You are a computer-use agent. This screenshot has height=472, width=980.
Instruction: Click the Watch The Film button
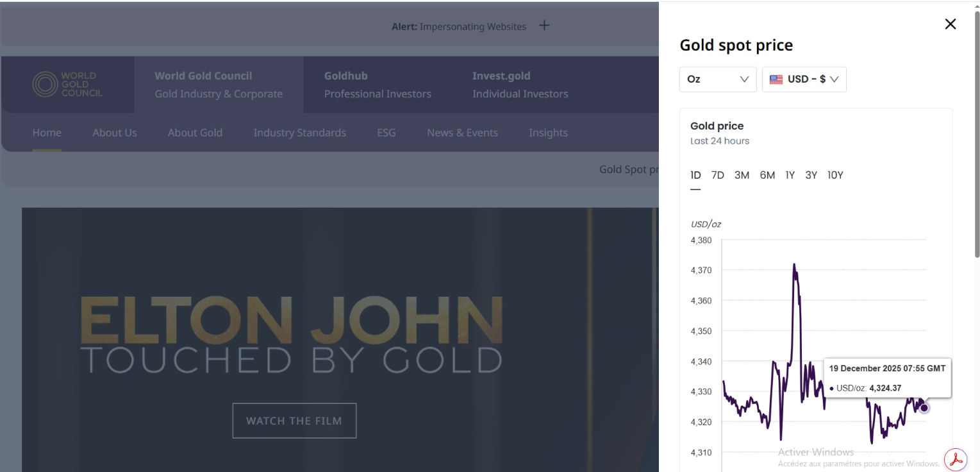294,421
